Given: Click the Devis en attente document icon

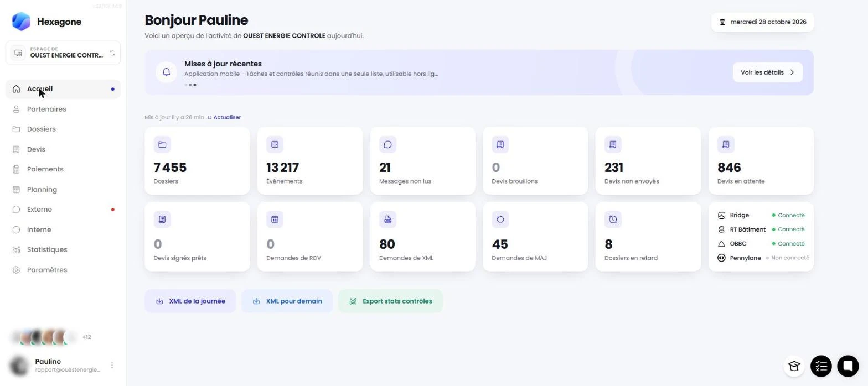Looking at the screenshot, I should [726, 144].
